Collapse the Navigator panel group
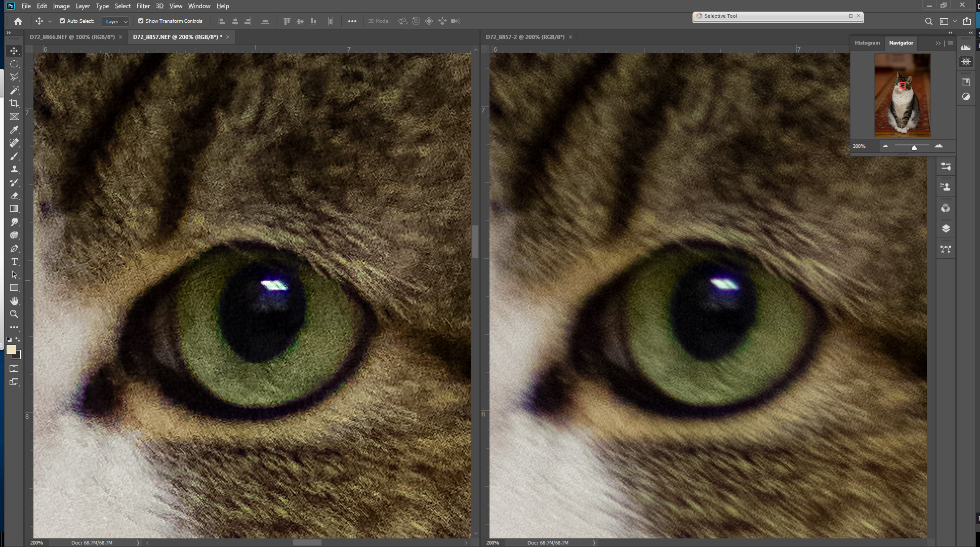The width and height of the screenshot is (980, 547). click(938, 43)
